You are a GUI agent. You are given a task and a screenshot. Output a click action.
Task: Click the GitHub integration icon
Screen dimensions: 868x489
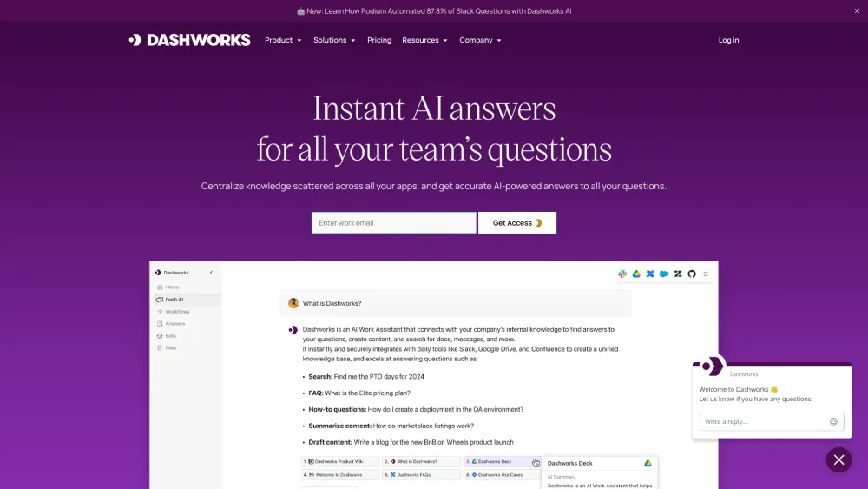point(692,274)
